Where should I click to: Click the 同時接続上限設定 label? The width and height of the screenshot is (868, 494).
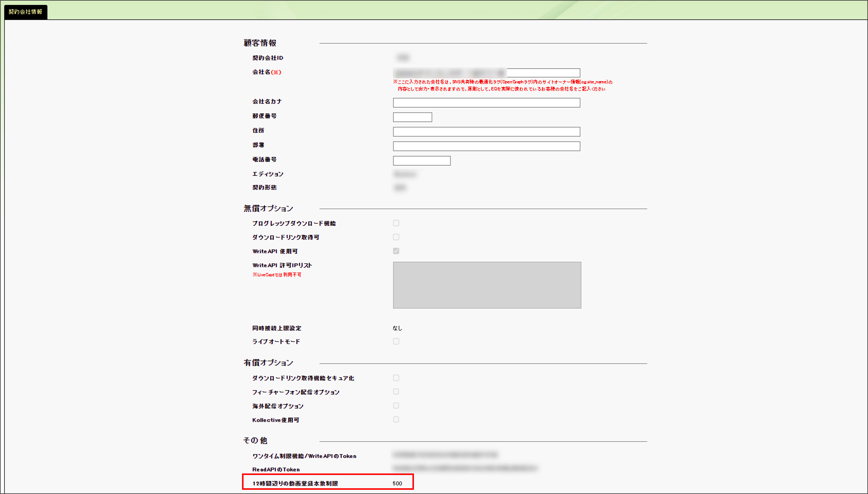pos(277,328)
